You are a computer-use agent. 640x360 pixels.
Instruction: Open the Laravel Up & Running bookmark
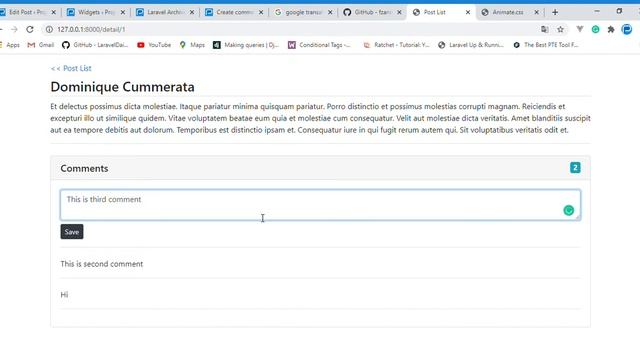coord(471,45)
